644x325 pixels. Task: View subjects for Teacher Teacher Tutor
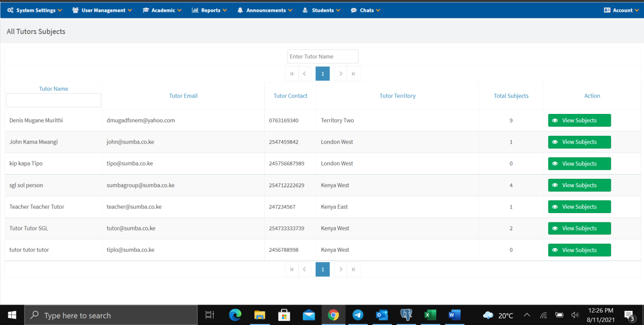579,207
